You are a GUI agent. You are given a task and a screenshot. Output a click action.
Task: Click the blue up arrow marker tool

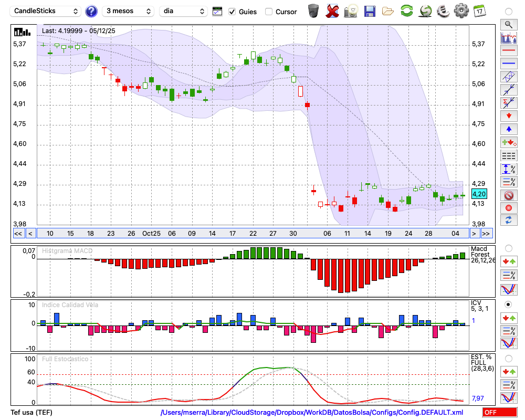coord(508,129)
